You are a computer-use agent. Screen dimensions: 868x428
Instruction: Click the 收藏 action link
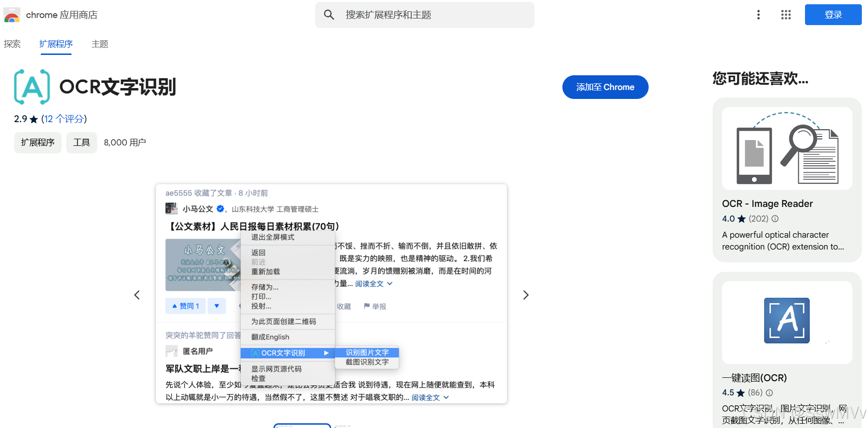344,306
